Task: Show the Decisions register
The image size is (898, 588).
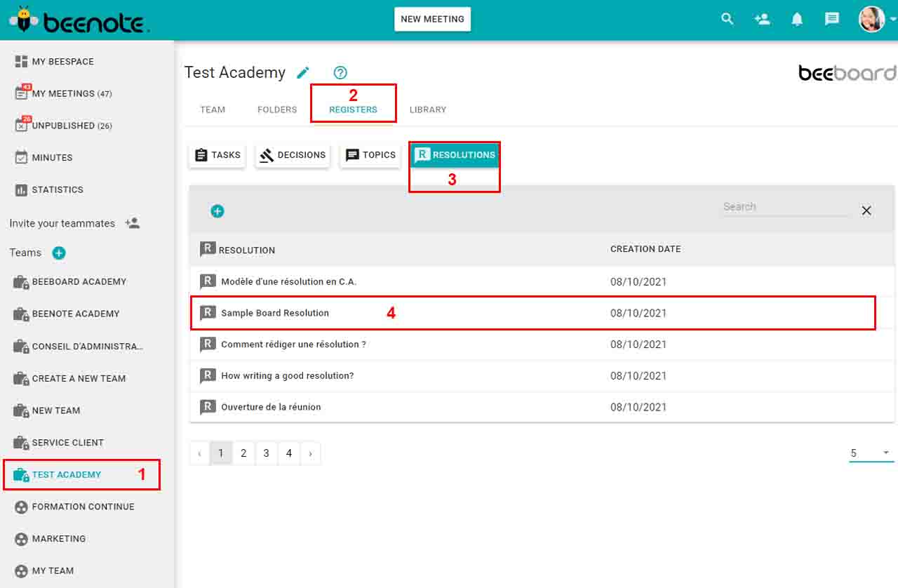Action: (x=293, y=155)
